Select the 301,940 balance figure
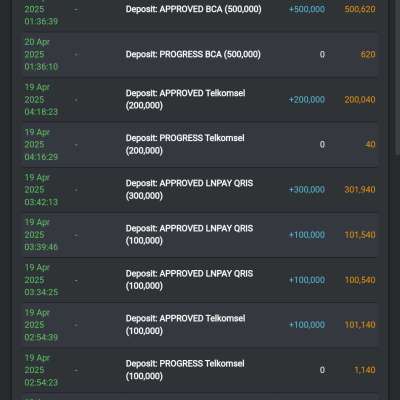The width and height of the screenshot is (400, 400). [x=360, y=190]
